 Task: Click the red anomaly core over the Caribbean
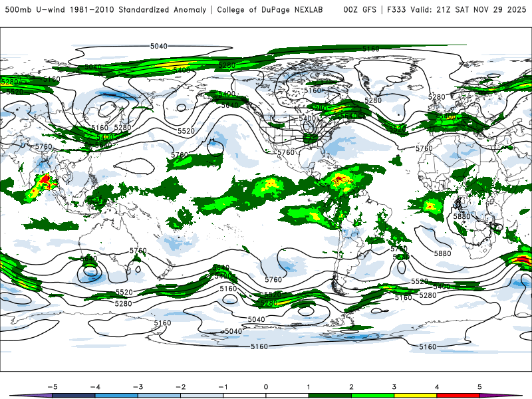pyautogui.click(x=340, y=178)
